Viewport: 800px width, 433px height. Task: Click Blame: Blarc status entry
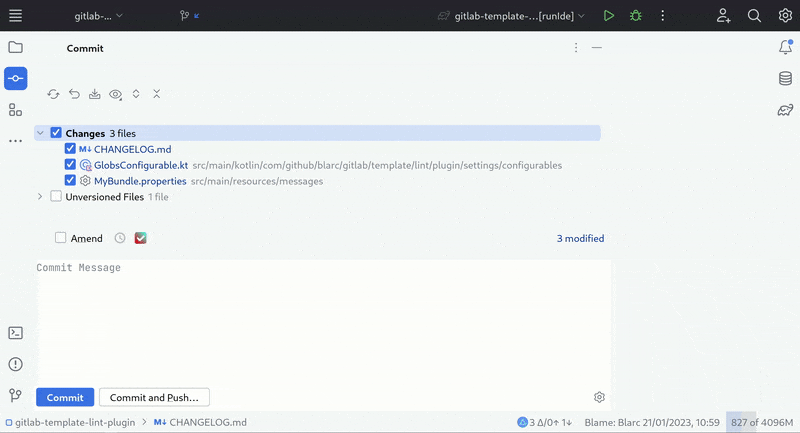click(652, 422)
